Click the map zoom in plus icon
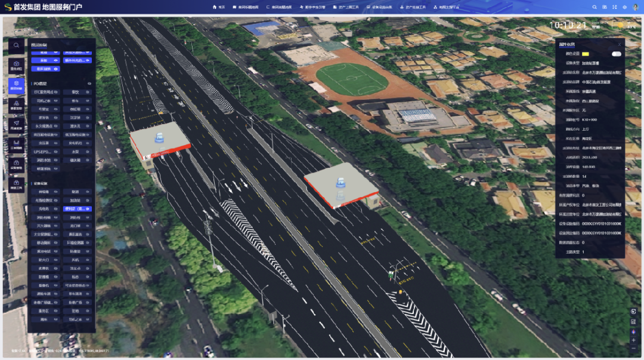644x360 pixels. (633, 340)
